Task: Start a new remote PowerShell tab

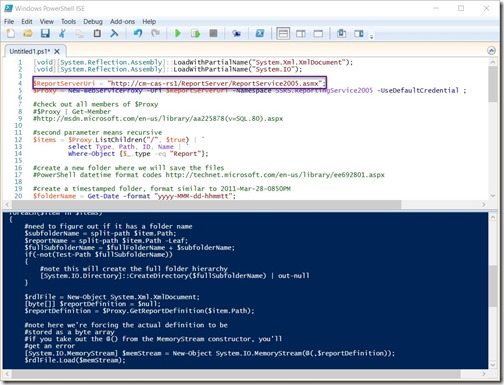Action: pos(236,33)
